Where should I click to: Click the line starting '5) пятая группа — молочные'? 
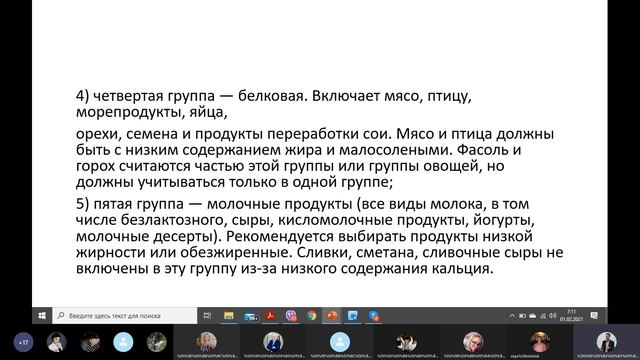[302, 204]
